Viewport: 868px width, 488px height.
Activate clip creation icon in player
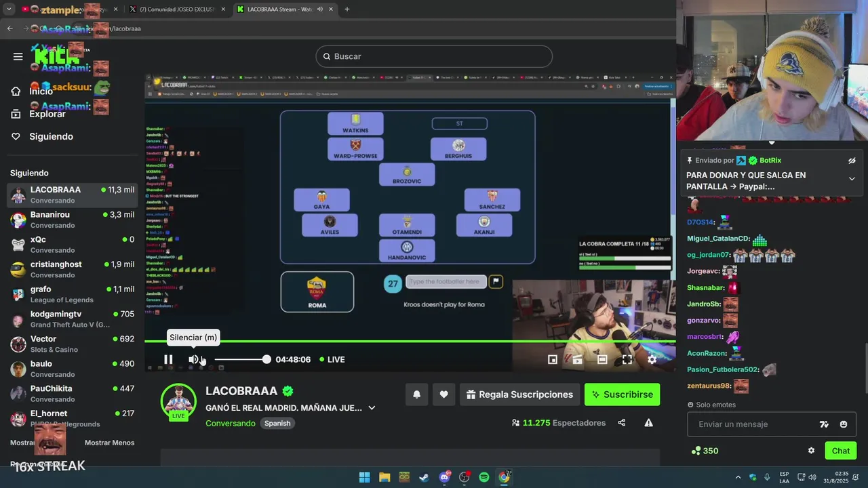pyautogui.click(x=577, y=359)
